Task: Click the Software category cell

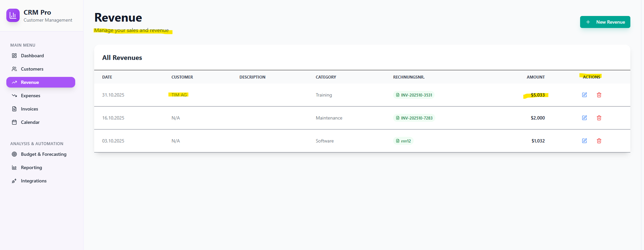Action: tap(324, 141)
